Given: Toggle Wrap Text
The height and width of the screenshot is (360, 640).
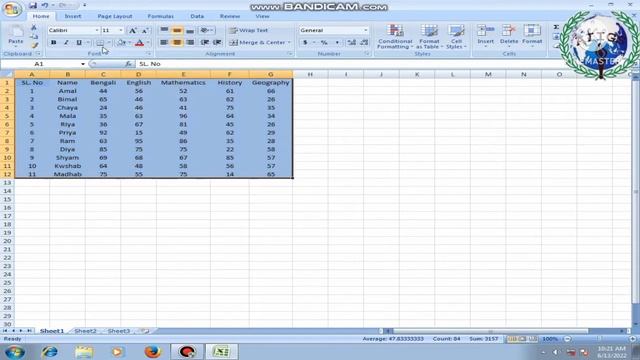Looking at the screenshot, I should [x=248, y=30].
